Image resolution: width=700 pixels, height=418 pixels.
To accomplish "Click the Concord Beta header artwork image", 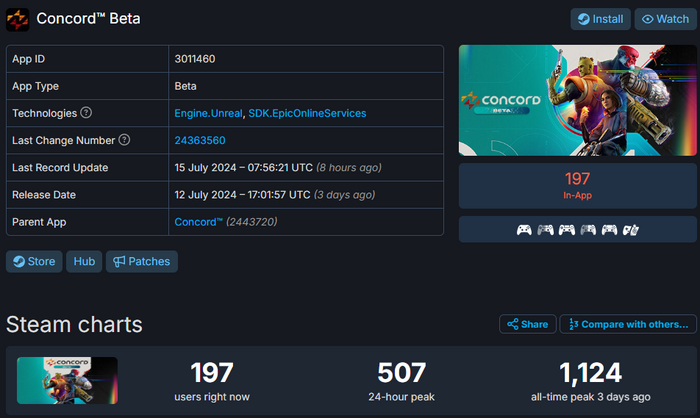I will (x=575, y=100).
